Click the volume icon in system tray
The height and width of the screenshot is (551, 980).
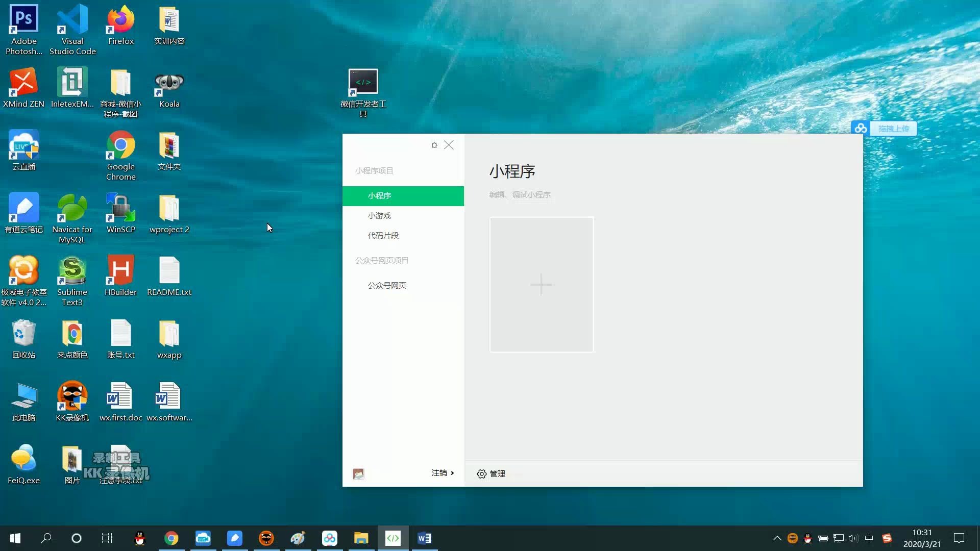coord(853,538)
